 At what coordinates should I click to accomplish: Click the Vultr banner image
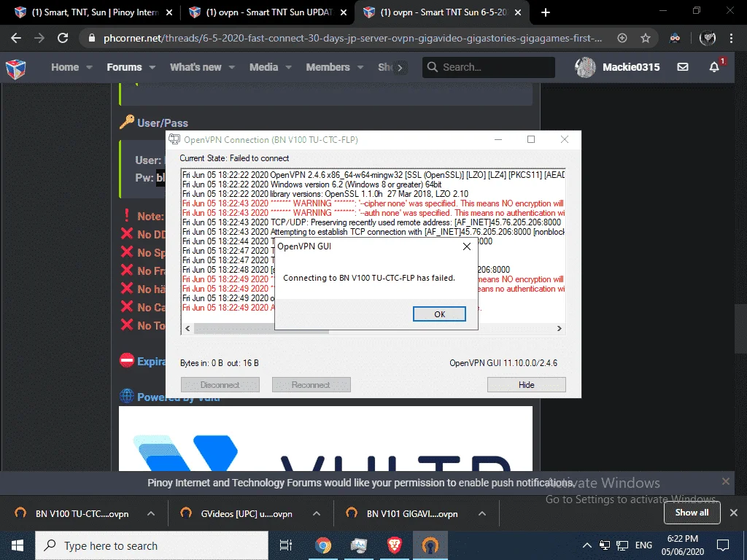coord(325,438)
